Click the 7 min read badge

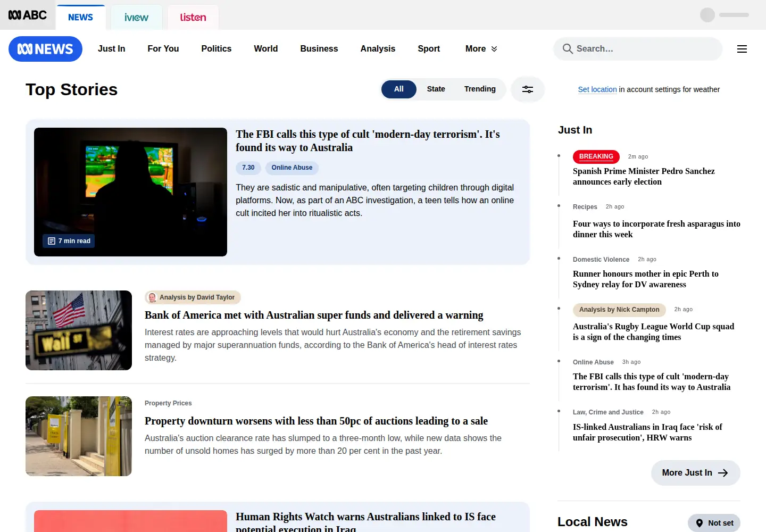pyautogui.click(x=69, y=241)
